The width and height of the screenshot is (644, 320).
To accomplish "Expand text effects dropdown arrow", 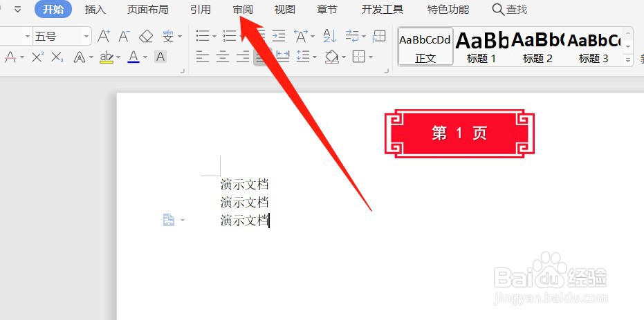I will point(91,57).
